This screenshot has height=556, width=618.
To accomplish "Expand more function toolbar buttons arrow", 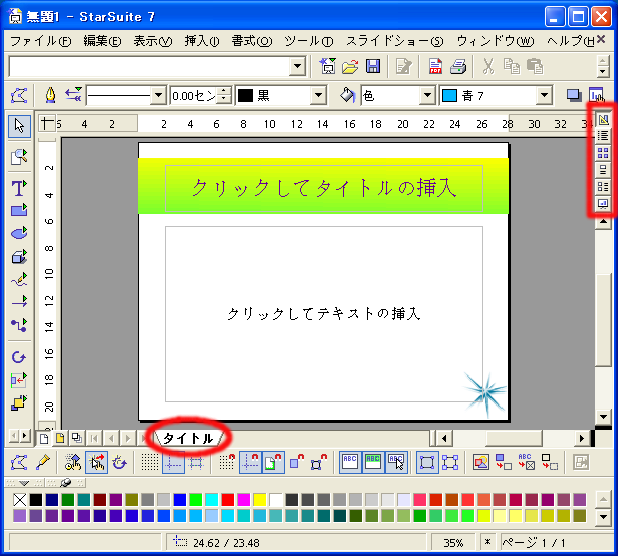I will pyautogui.click(x=602, y=71).
